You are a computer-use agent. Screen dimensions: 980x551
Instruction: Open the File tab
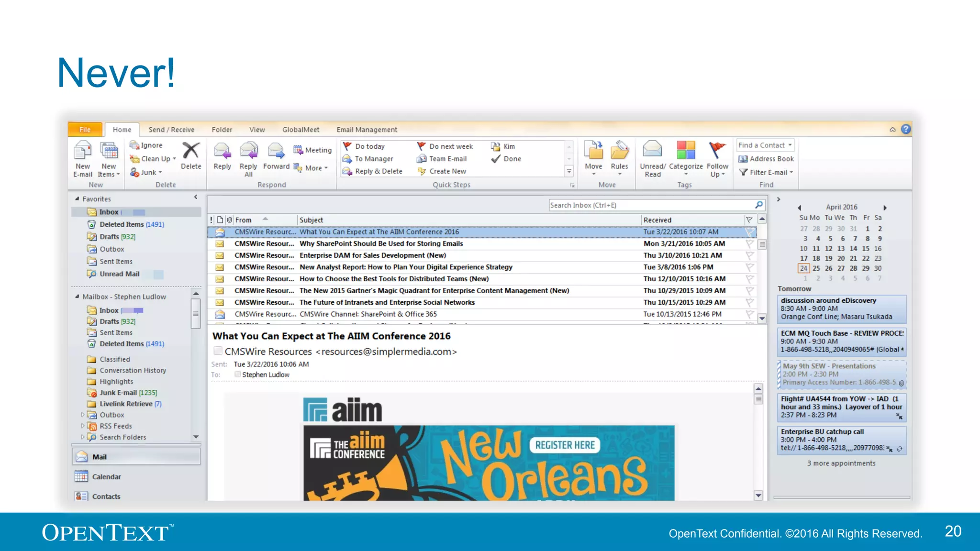click(x=85, y=130)
